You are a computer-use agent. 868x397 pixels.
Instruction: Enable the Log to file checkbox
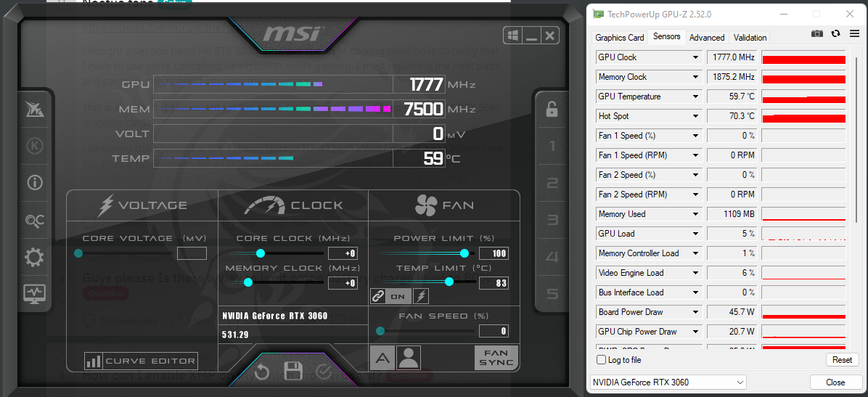coord(601,360)
